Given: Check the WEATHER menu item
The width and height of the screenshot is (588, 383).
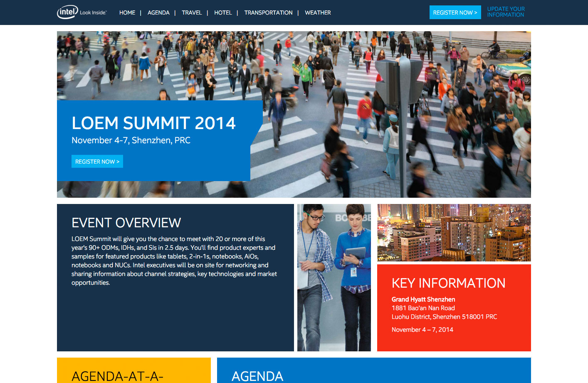Looking at the screenshot, I should click(318, 12).
